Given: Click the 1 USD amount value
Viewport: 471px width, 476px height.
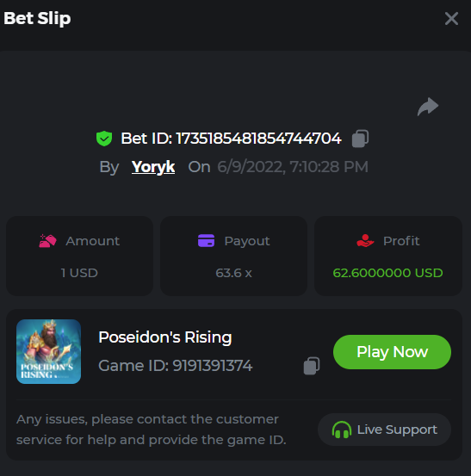Looking at the screenshot, I should [x=79, y=273].
